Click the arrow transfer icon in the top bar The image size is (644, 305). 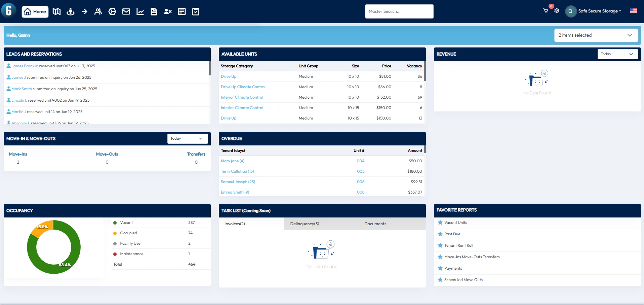(84, 11)
